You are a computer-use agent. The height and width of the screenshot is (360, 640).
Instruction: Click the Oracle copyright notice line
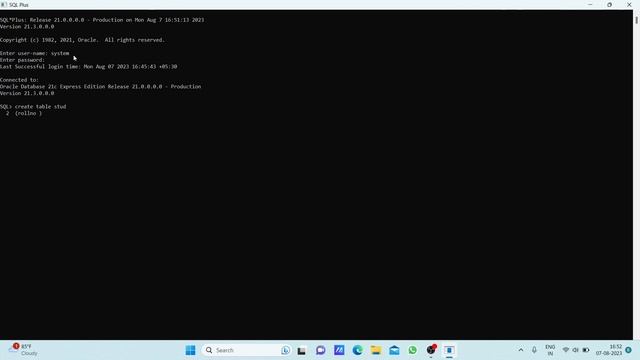[82, 40]
